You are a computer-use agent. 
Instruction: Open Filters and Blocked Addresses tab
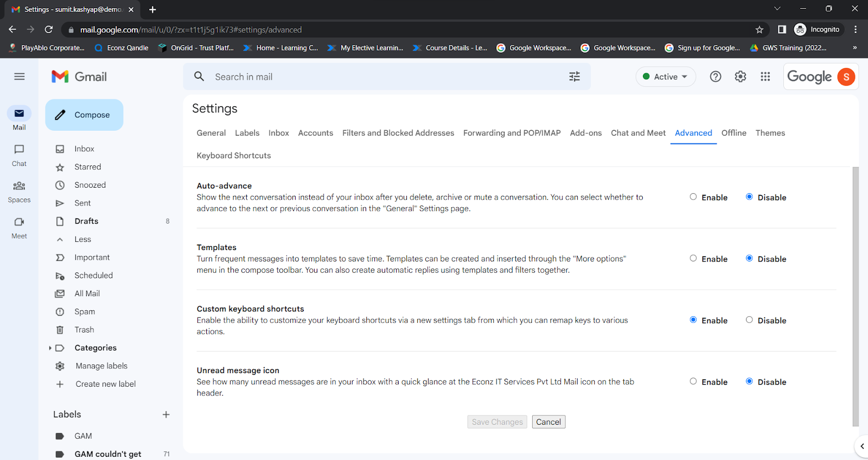click(x=398, y=133)
